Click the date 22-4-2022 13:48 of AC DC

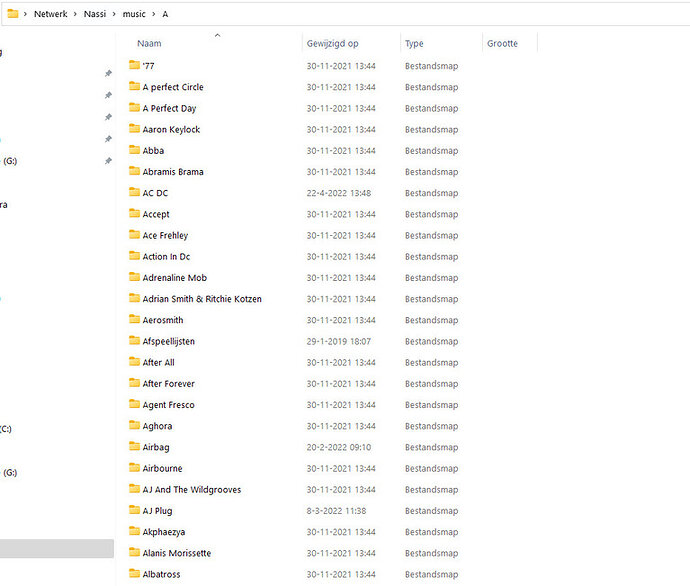[x=339, y=193]
